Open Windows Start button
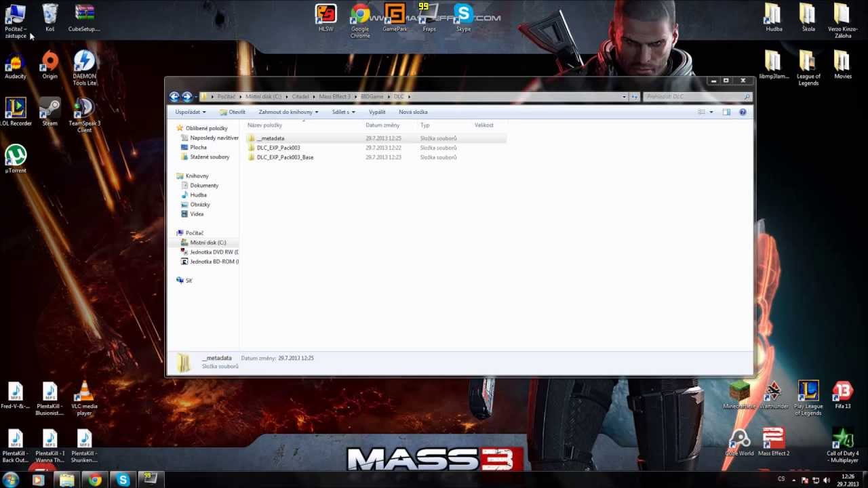868x488 pixels. (x=10, y=480)
